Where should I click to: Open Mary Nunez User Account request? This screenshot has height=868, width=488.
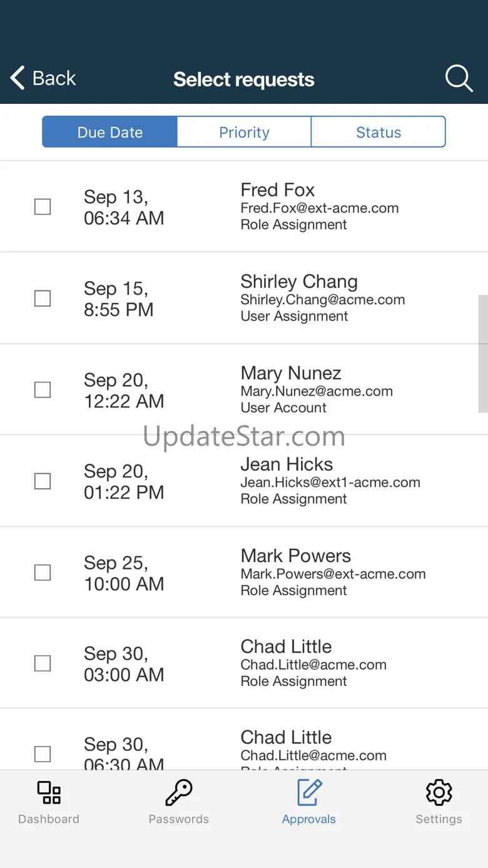tap(244, 389)
